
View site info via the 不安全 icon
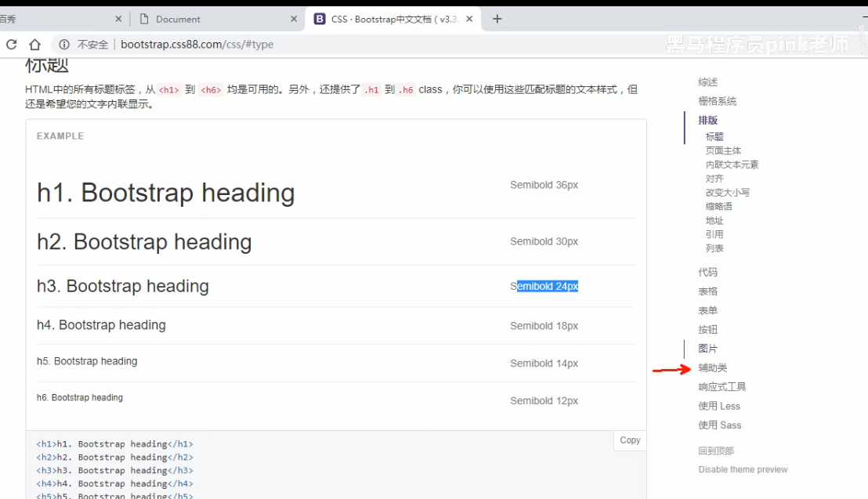pos(64,45)
